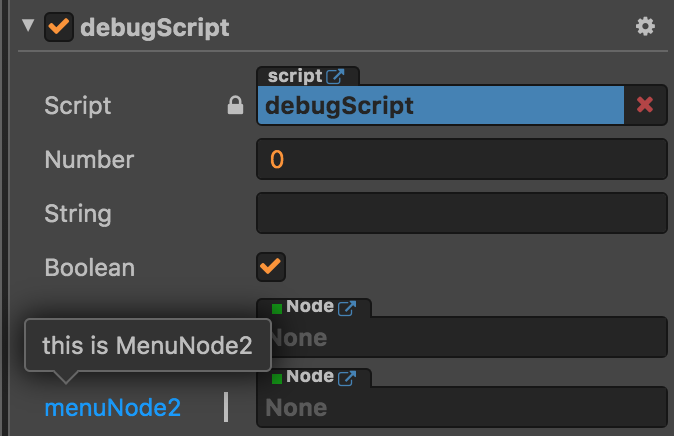Click the blue menuNode2 property label
This screenshot has height=436, width=674.
(113, 407)
